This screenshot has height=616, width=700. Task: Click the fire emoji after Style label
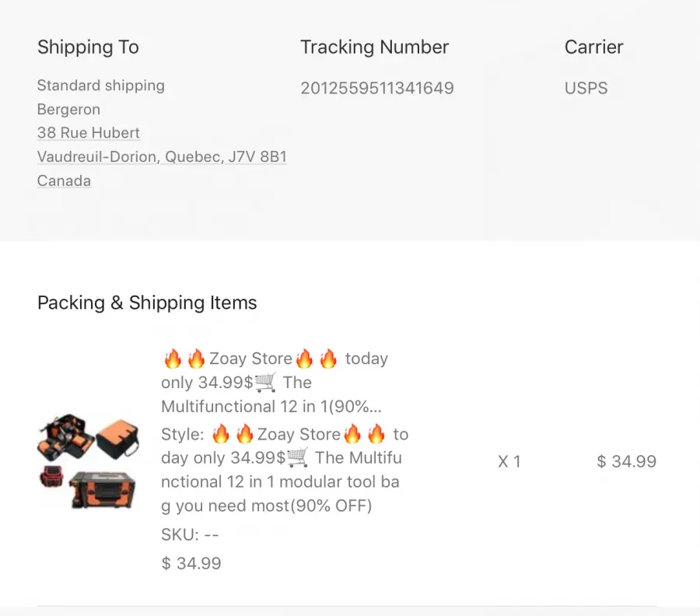pos(221,434)
